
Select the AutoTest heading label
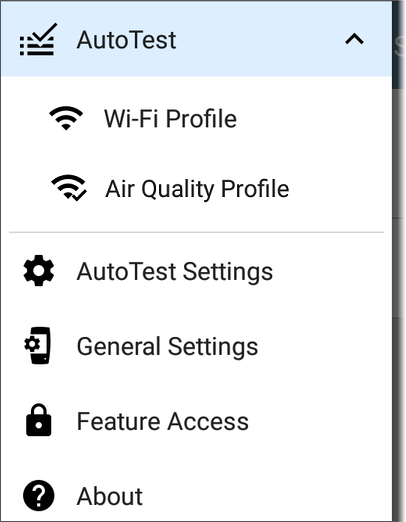126,40
